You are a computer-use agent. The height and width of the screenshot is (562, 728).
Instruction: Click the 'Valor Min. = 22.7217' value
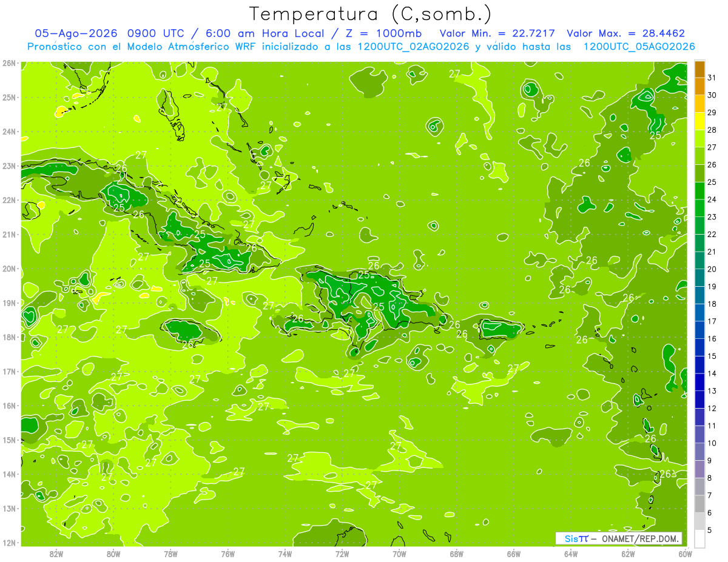497,33
